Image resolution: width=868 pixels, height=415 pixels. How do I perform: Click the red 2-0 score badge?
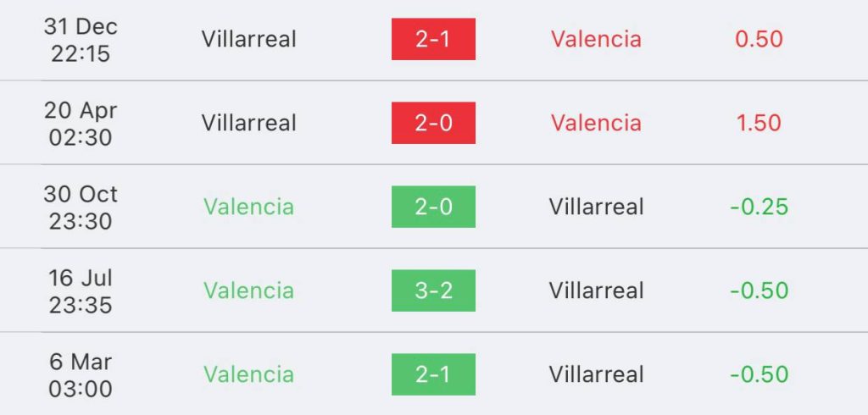click(x=433, y=123)
